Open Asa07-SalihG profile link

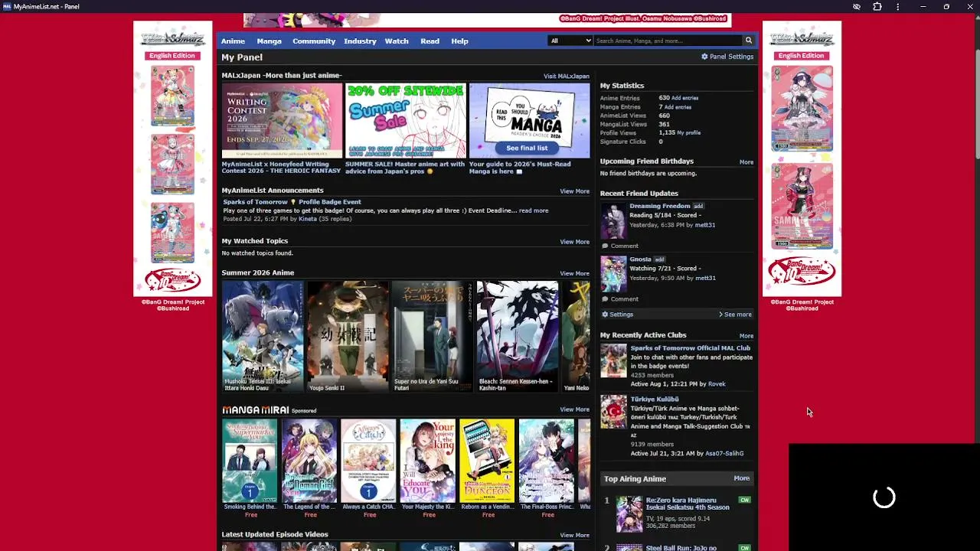coord(724,454)
